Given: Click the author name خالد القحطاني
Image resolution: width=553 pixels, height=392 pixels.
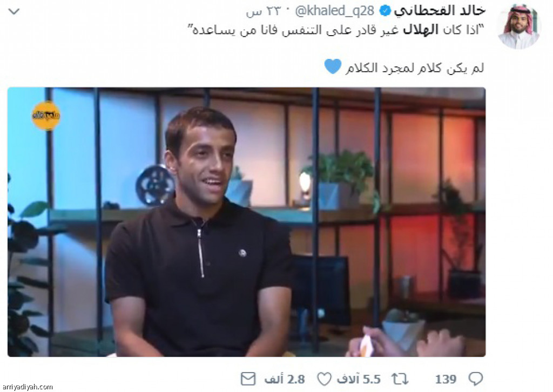Looking at the screenshot, I should click(x=440, y=11).
